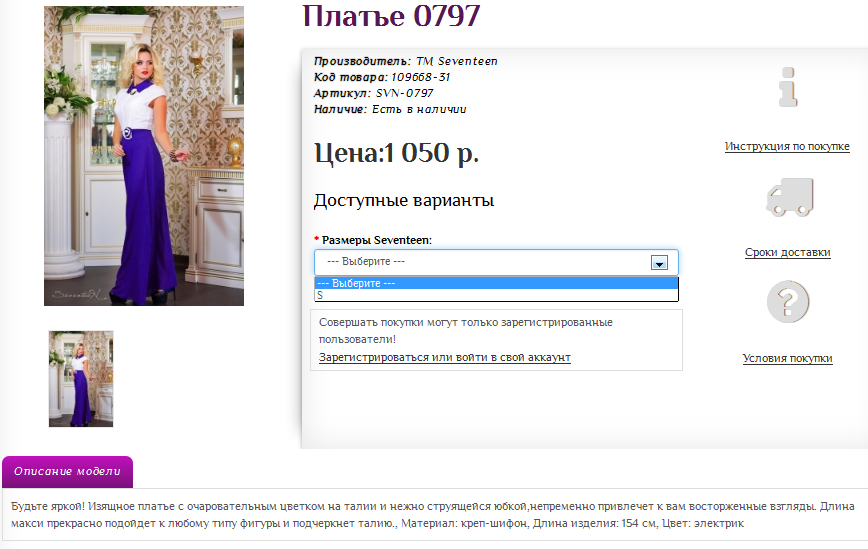Click the price text Цена:1 050 р.
The image size is (868, 549).
pos(396,153)
